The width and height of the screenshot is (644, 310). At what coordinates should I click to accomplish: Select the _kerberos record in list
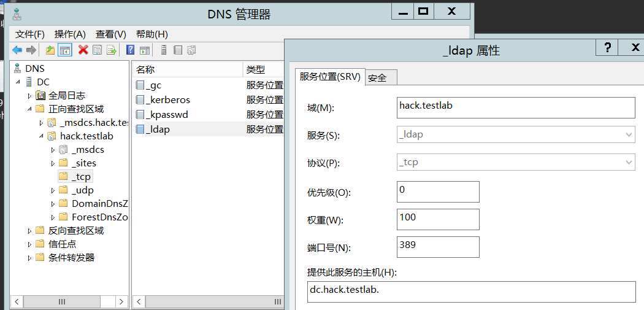tap(169, 99)
